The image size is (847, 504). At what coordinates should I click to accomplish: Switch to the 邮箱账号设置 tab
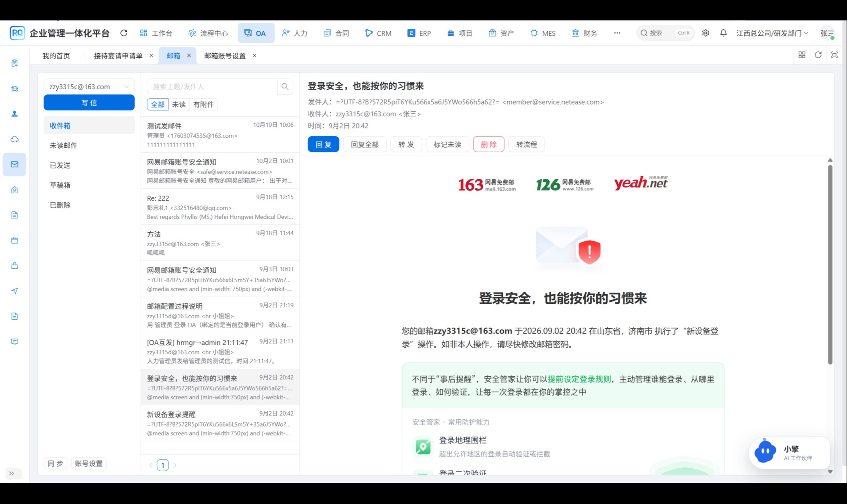click(x=225, y=56)
